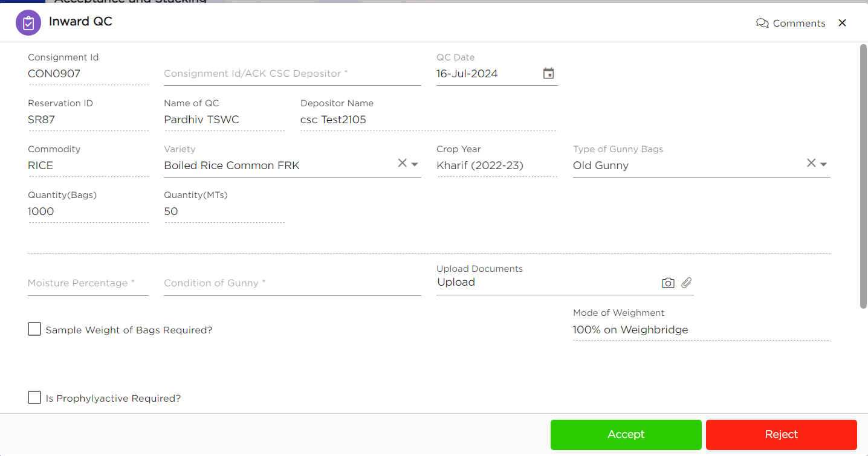The height and width of the screenshot is (456, 868).
Task: Click Variety value Boiled Rice Common FRK
Action: point(232,165)
